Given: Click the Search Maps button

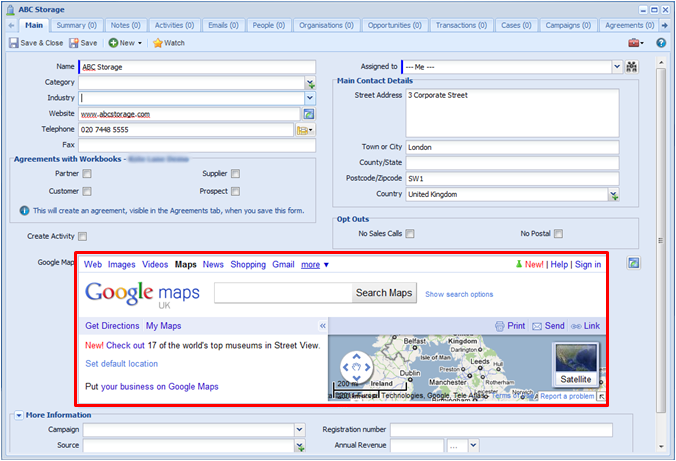Looking at the screenshot, I should pos(384,293).
